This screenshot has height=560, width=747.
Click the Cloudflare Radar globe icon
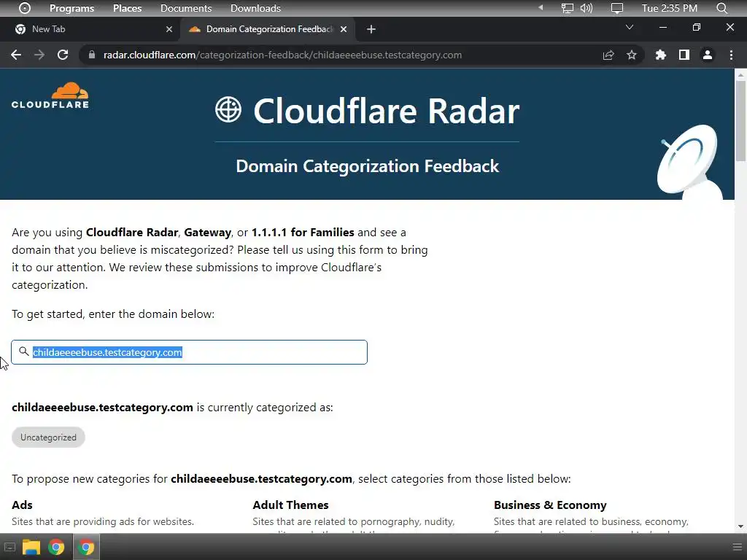228,109
